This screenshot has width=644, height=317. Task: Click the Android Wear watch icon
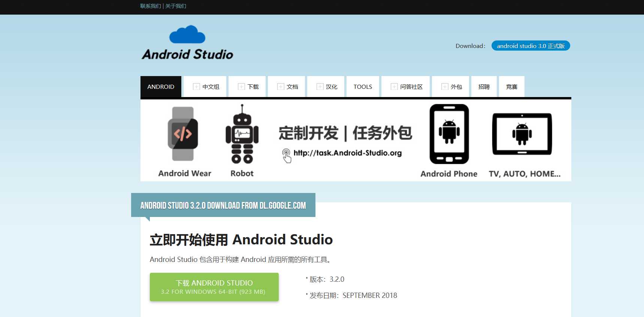[x=183, y=134]
